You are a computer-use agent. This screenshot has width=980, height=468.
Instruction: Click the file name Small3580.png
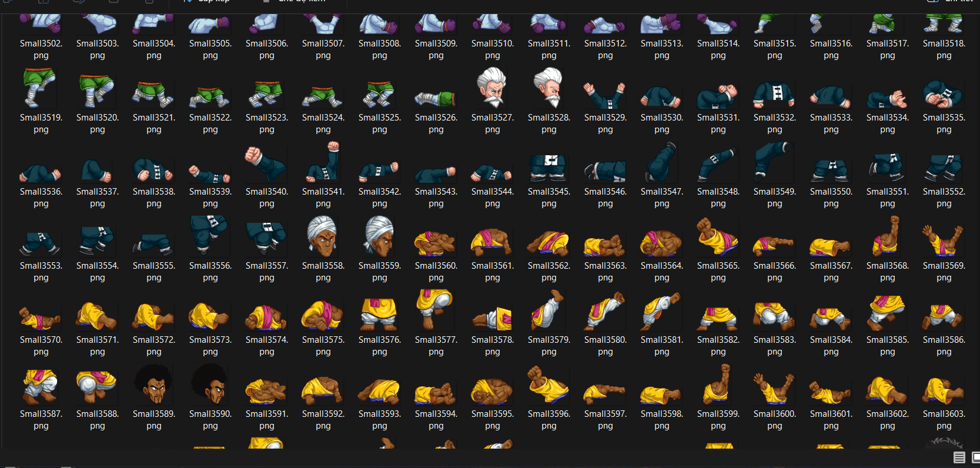(x=605, y=346)
